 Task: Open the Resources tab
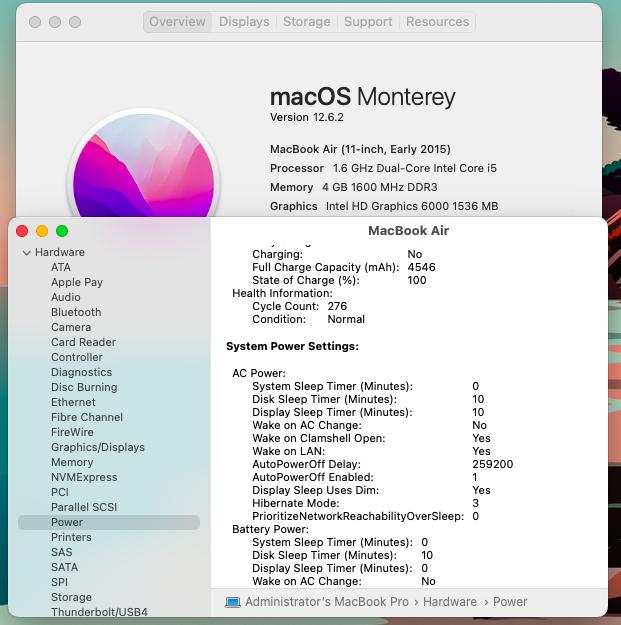tap(437, 22)
